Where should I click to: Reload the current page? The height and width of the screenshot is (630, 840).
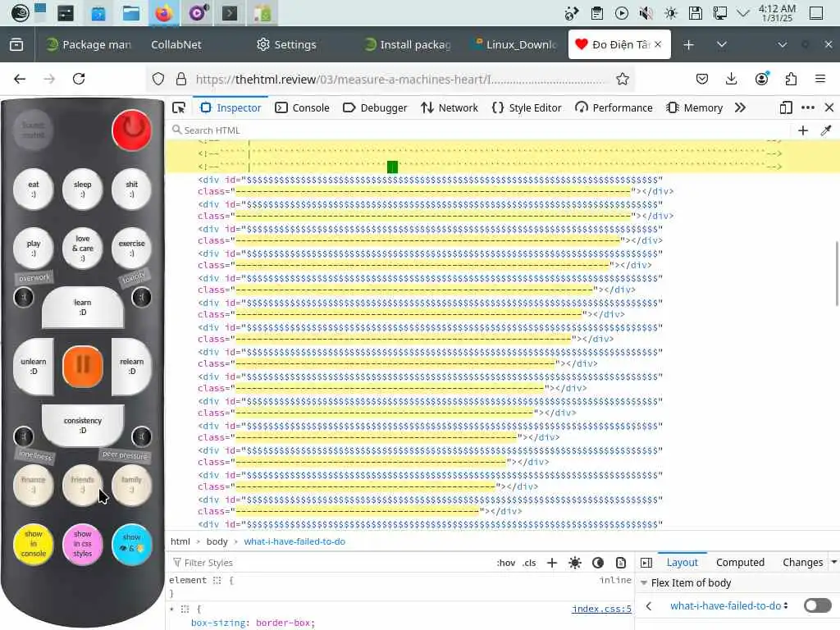[x=79, y=80]
